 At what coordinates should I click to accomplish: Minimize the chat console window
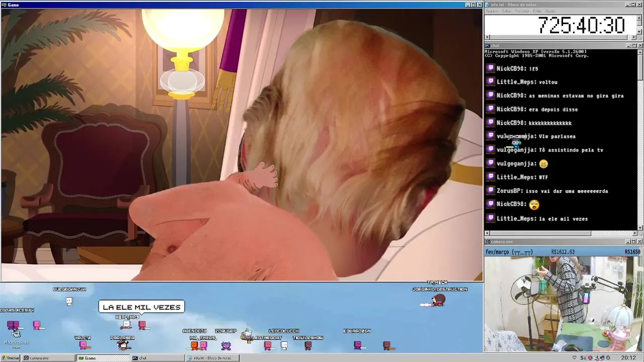click(x=628, y=46)
